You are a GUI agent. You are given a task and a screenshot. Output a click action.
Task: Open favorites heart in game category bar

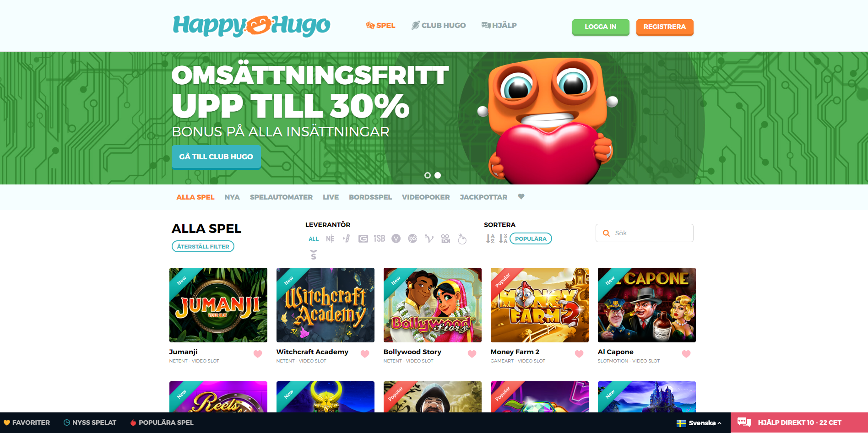click(x=521, y=197)
